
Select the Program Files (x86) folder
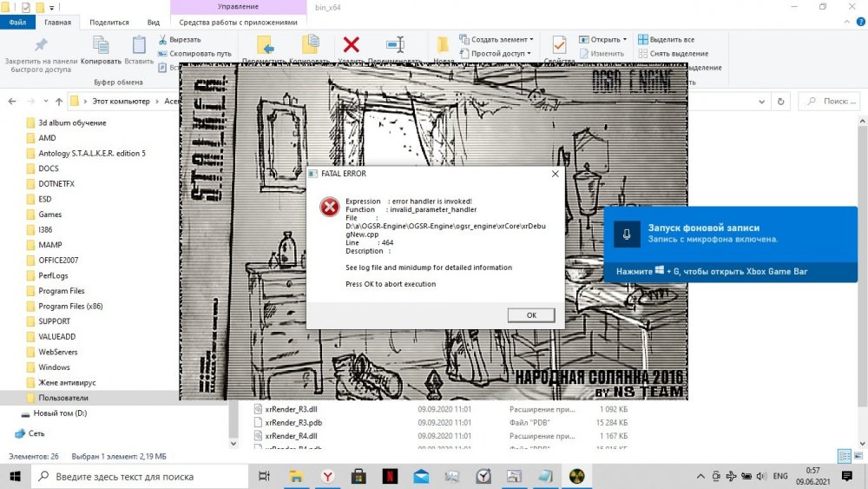click(70, 306)
